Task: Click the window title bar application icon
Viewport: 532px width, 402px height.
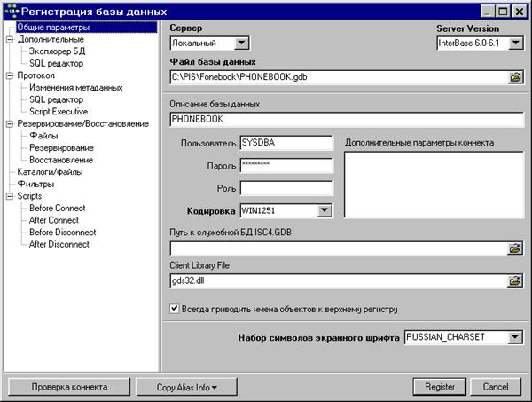Action: [11, 12]
